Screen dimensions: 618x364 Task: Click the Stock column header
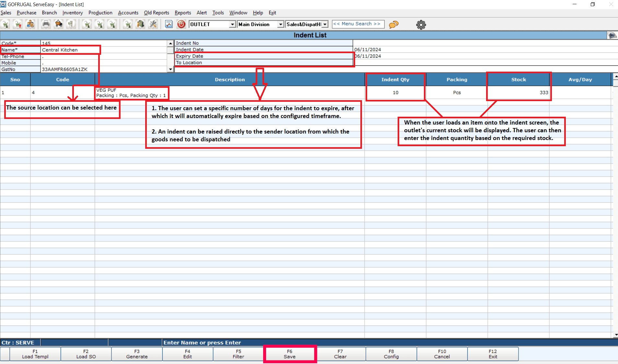[519, 79]
